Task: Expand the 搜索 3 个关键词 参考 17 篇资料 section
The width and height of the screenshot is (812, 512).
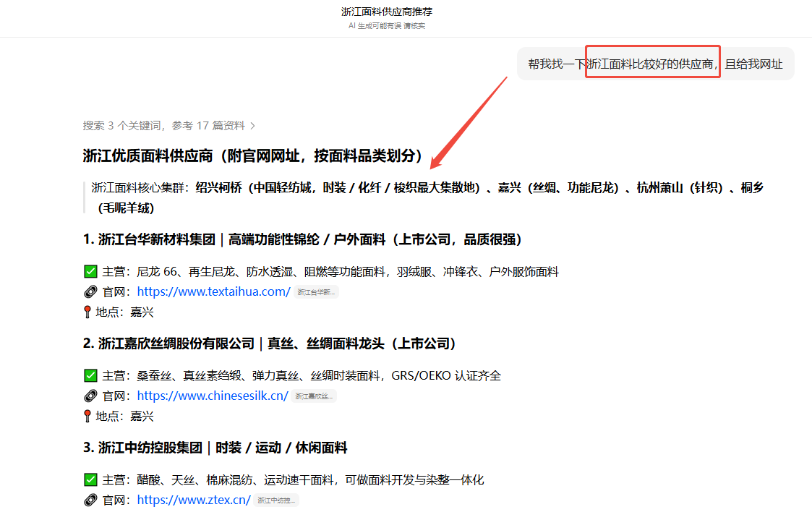Action: tap(168, 126)
